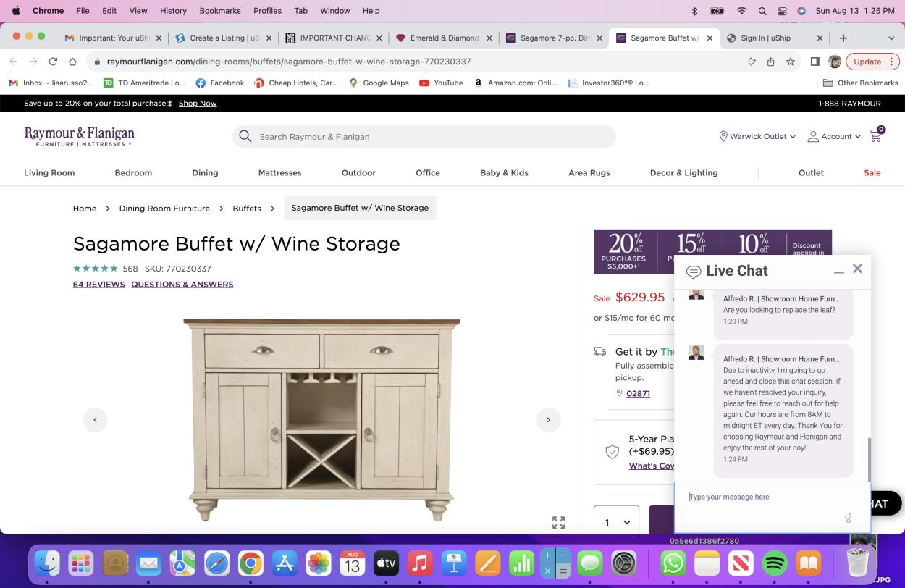Click the Shop Now promo link
Viewport: 905px width, 588px height.
[198, 104]
